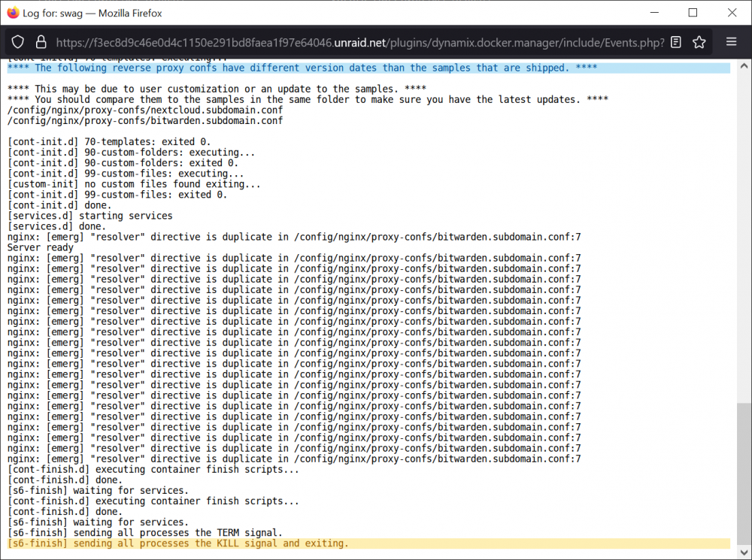Open the Firefox hamburger application menu

click(732, 42)
